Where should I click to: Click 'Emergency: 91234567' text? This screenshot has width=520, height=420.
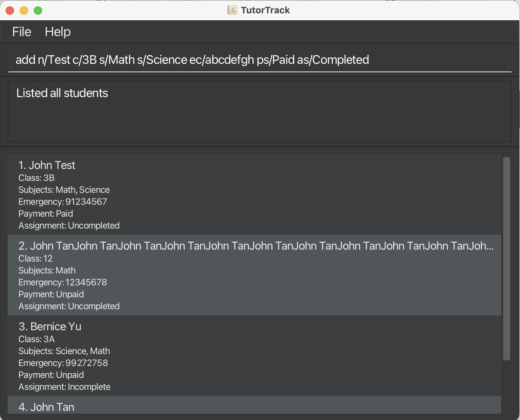pyautogui.click(x=63, y=202)
